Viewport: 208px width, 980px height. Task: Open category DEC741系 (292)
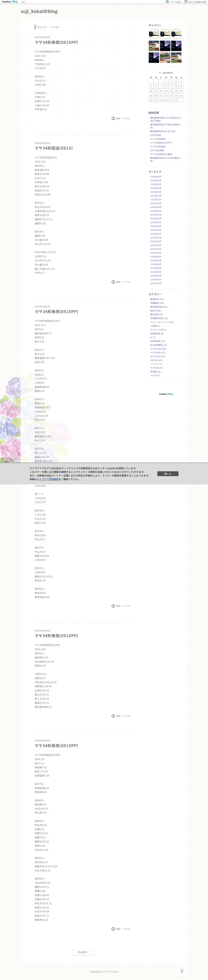point(158,357)
